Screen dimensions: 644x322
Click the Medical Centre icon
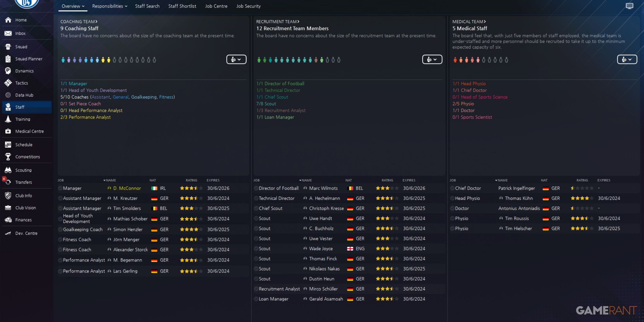click(x=8, y=131)
